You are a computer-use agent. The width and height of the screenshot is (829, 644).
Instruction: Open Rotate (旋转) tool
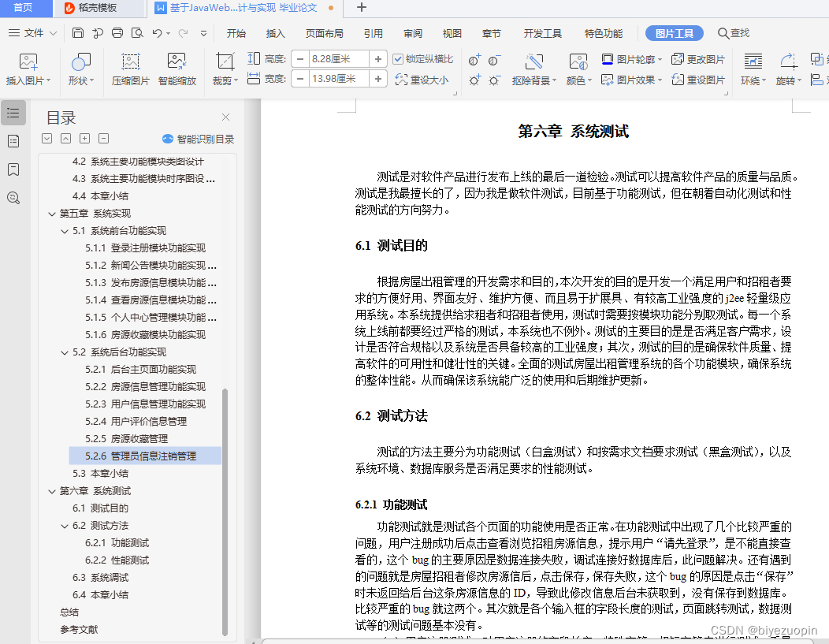(788, 69)
